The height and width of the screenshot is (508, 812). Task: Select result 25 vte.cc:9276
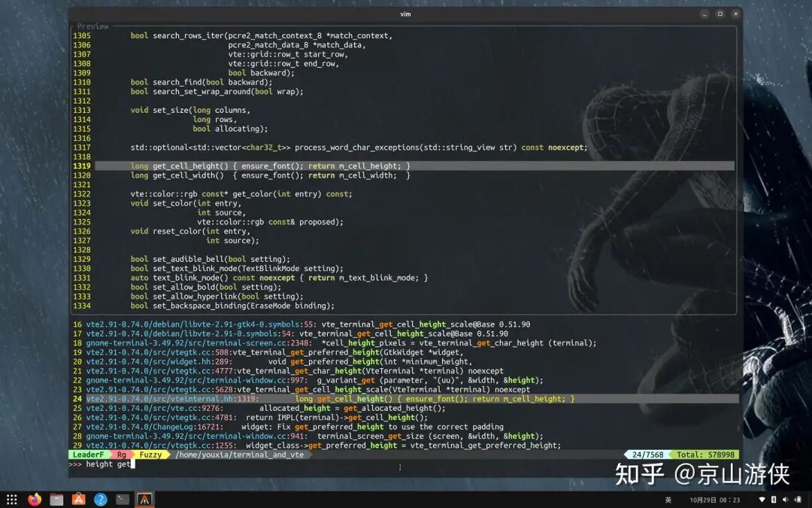pos(259,409)
